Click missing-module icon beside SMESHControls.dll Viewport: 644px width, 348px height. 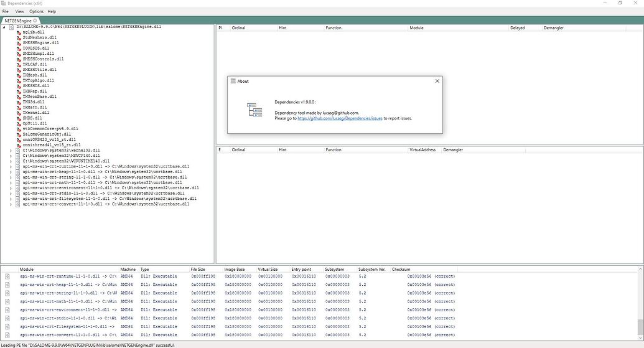click(x=19, y=59)
